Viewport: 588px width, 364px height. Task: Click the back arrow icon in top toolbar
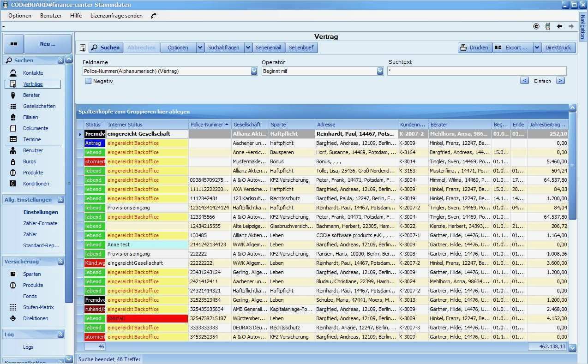point(559,26)
